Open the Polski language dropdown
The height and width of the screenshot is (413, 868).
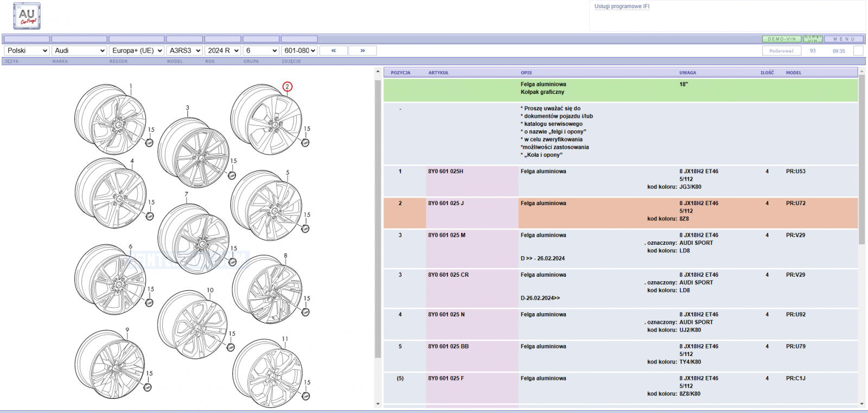pos(27,50)
